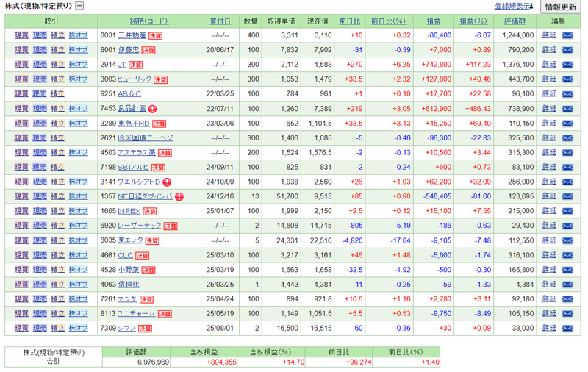
Task: Click 現売 in the 東エレク row
Action: point(40,240)
